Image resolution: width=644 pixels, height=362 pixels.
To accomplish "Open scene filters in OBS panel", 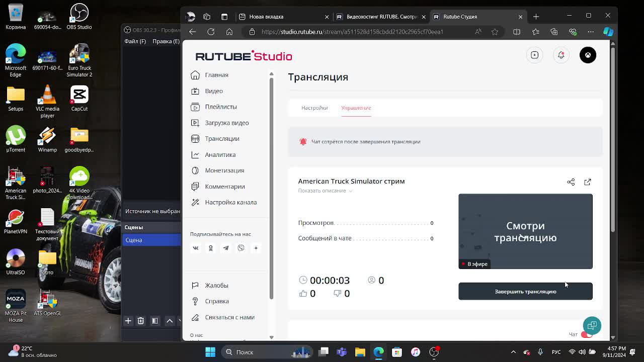I will pyautogui.click(x=155, y=321).
